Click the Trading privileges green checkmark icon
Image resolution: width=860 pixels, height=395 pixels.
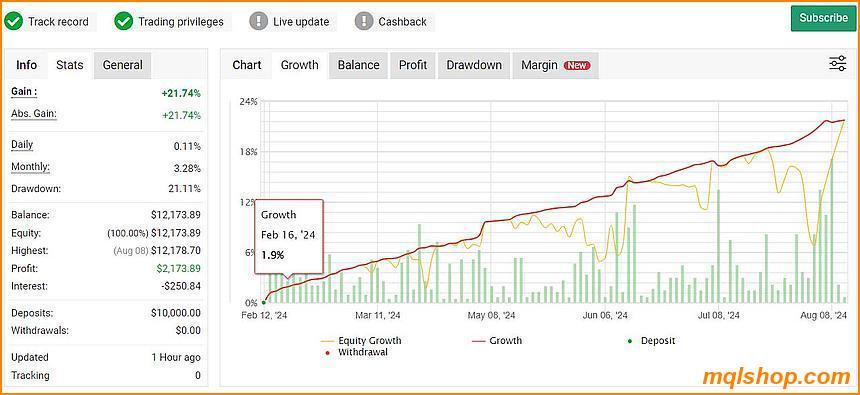click(x=123, y=21)
